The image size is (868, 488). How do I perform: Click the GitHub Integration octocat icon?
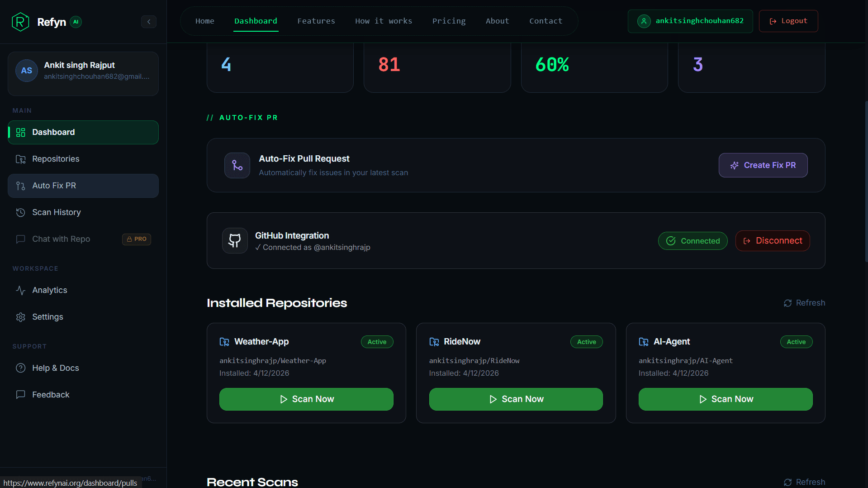pyautogui.click(x=235, y=240)
